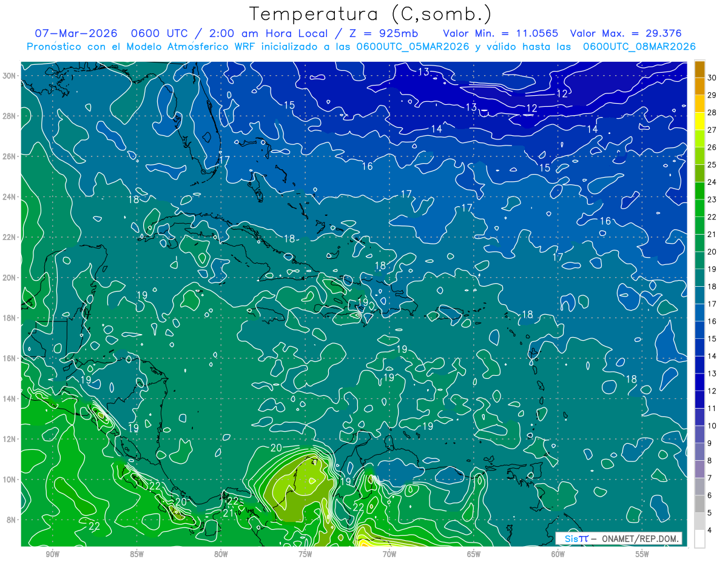Click the 60W longitude axis label
This screenshot has width=728, height=562.
[558, 554]
